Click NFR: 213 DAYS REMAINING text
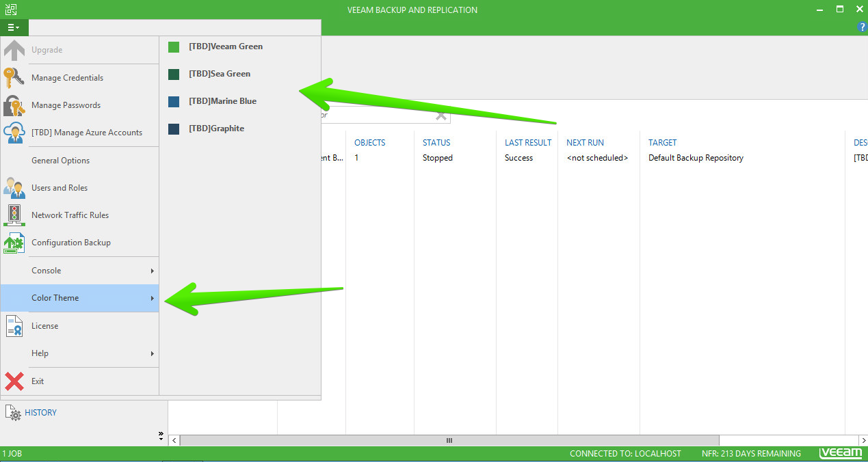This screenshot has width=868, height=462. point(751,454)
